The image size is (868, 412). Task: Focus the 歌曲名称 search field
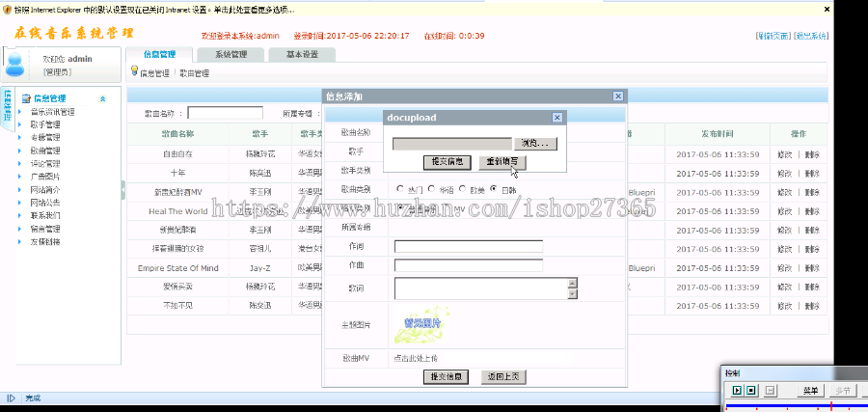click(226, 113)
